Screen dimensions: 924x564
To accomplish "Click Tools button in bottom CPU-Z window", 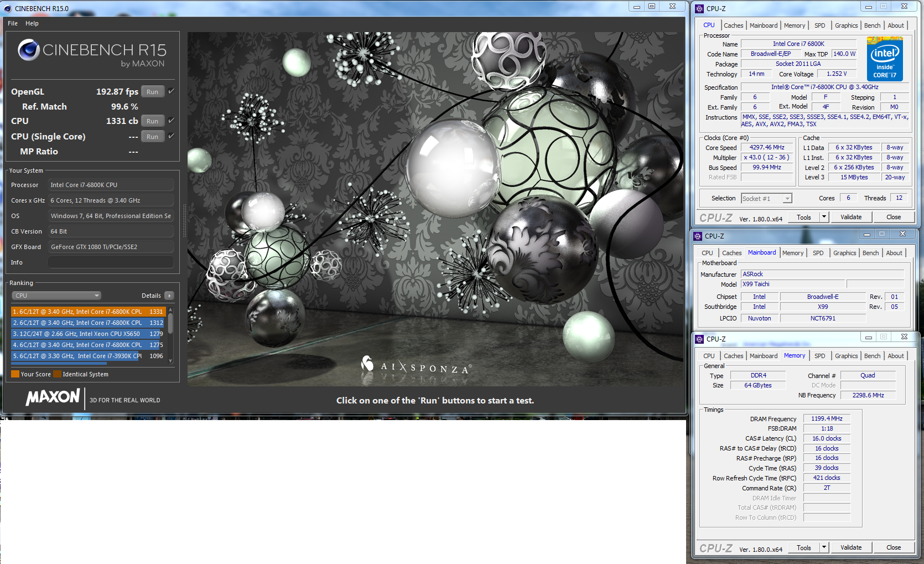I will [804, 547].
